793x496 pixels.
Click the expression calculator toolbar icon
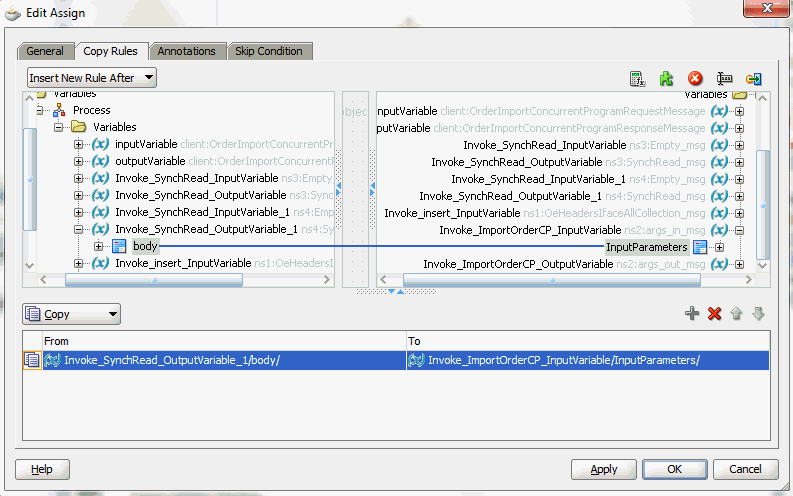pos(637,79)
